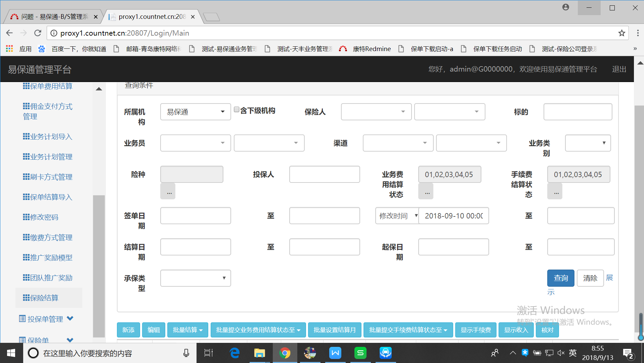Click the 投保人 input field
This screenshot has height=363, width=644.
click(325, 174)
